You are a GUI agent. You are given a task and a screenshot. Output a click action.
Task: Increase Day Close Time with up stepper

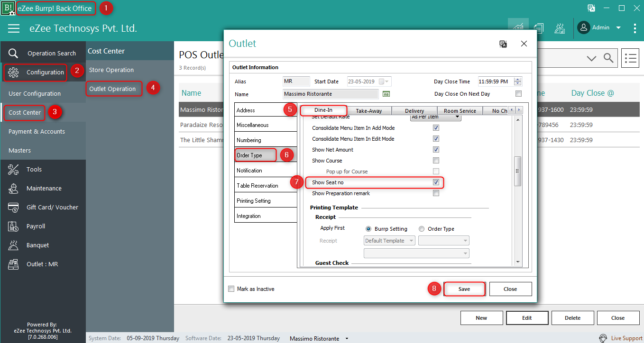pyautogui.click(x=518, y=80)
